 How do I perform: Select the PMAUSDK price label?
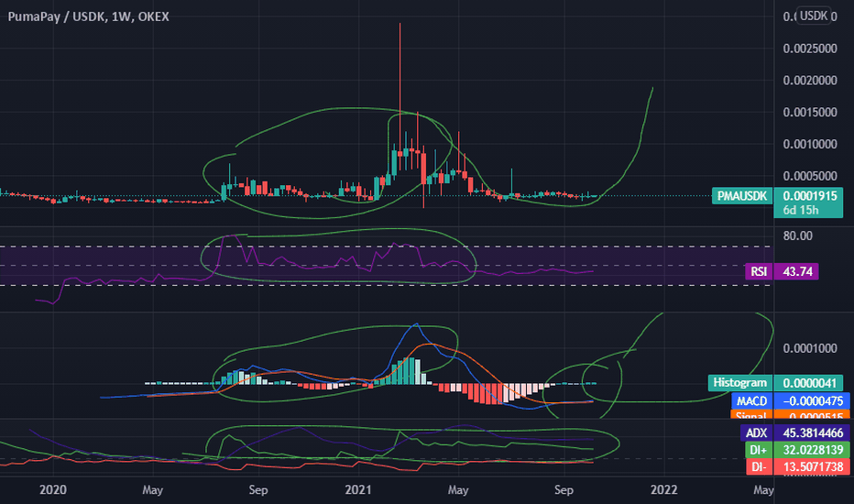click(742, 195)
